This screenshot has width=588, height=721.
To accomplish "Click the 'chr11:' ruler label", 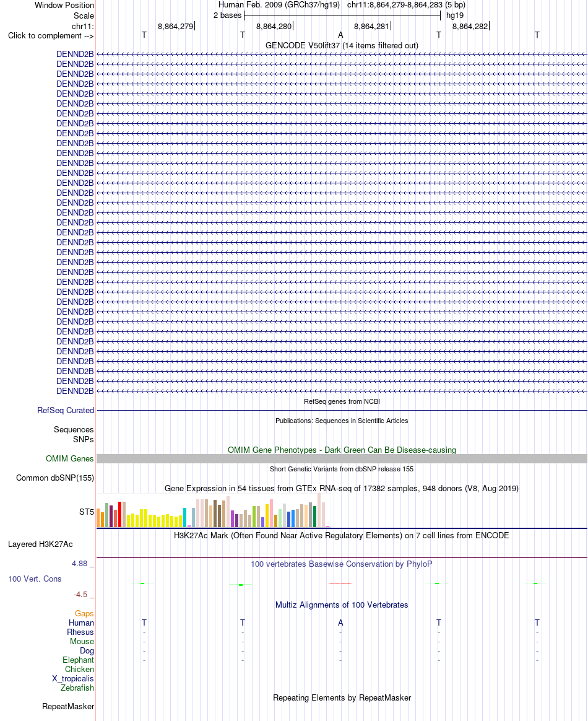I will coord(83,26).
